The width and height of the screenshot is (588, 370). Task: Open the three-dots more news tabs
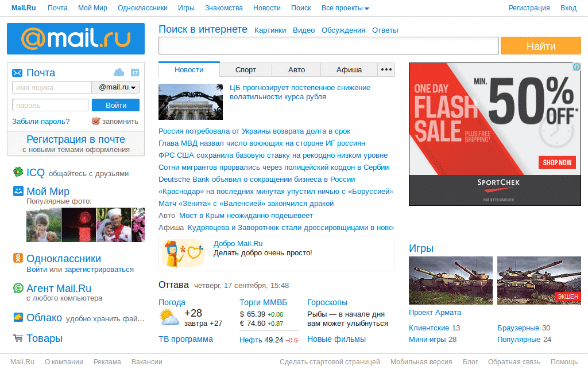pos(386,69)
